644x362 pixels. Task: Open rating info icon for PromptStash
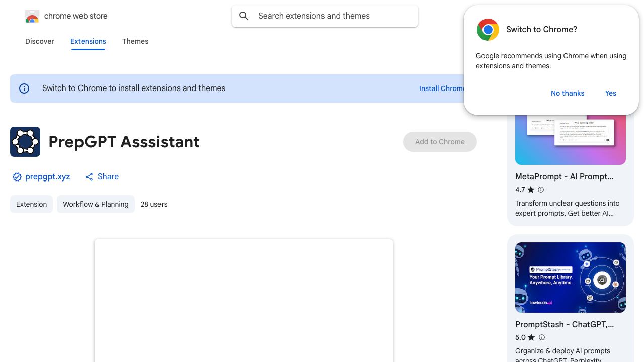(x=542, y=337)
